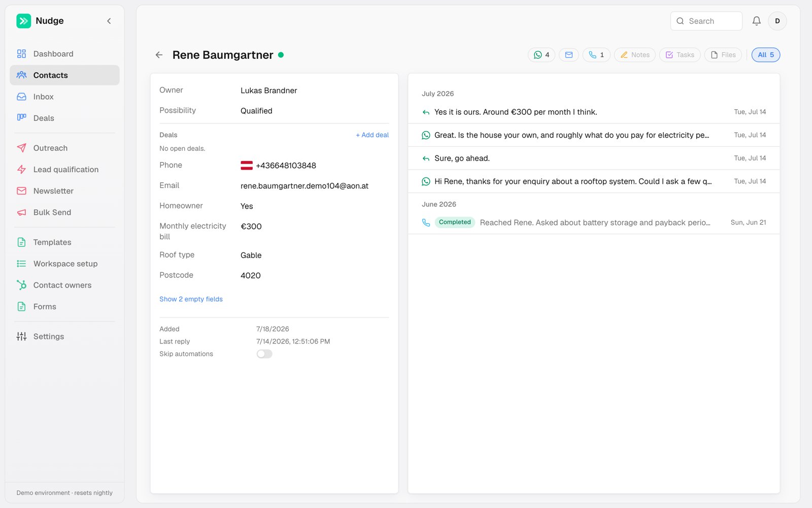Click the green online status dot

[x=281, y=55]
